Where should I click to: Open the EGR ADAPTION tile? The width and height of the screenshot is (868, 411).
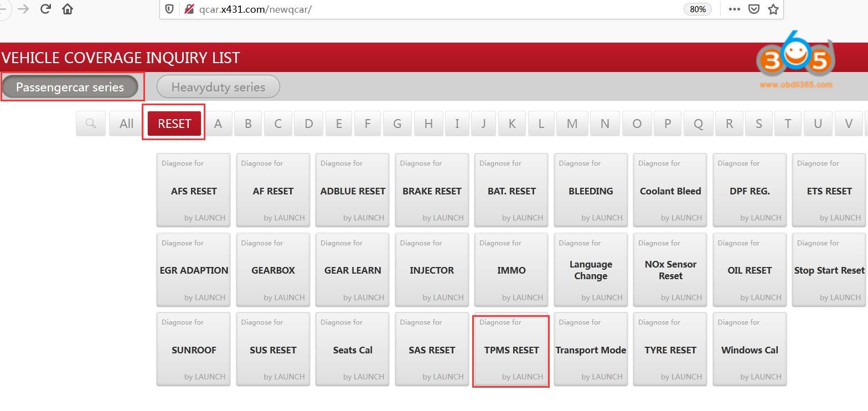[194, 270]
